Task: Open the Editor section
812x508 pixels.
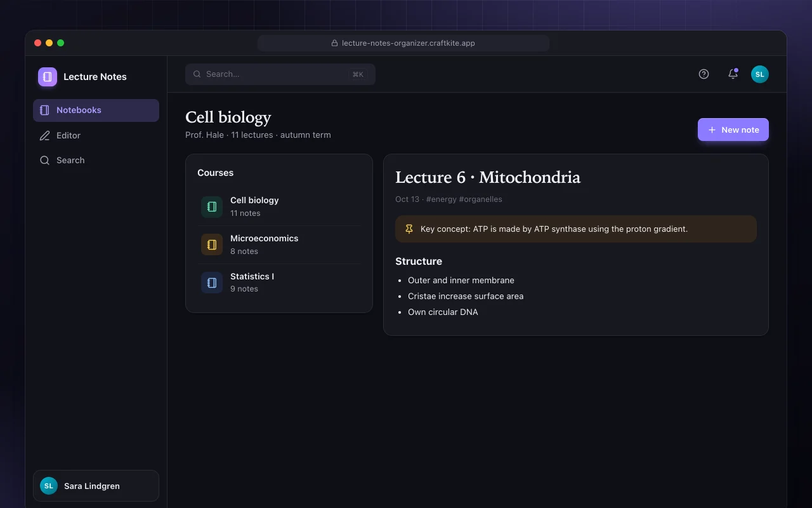Action: point(96,135)
